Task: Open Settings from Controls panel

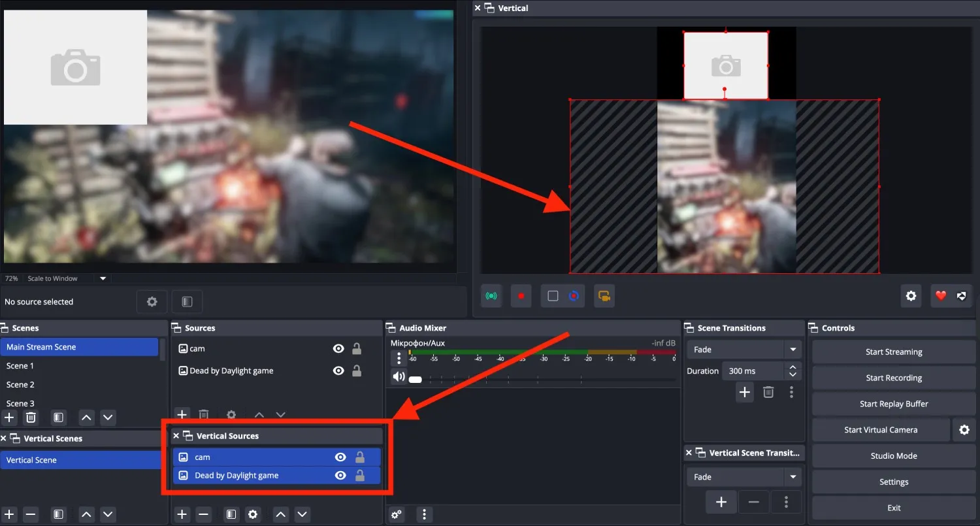Action: [x=894, y=482]
